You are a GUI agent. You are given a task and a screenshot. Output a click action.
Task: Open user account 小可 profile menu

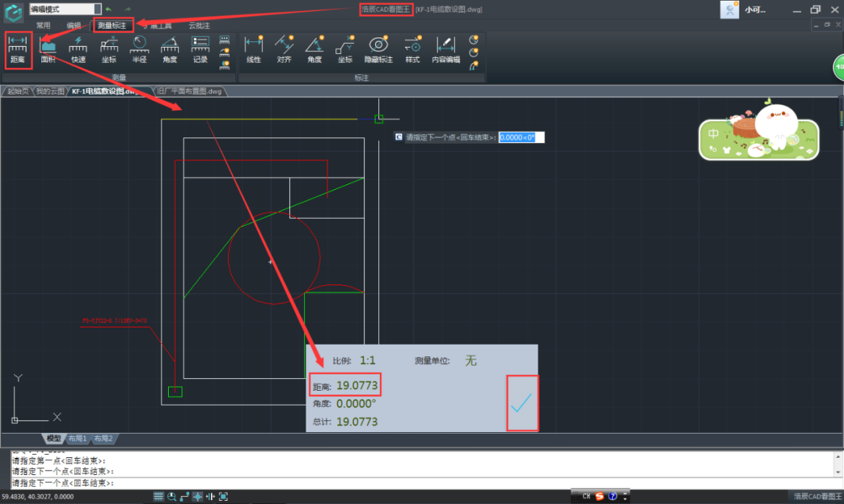pos(755,10)
